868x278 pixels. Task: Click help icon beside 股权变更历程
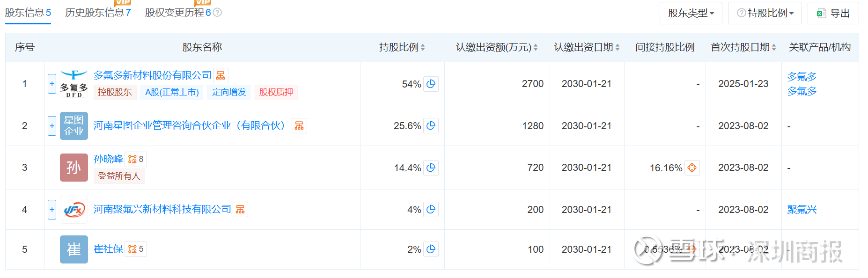(x=217, y=13)
